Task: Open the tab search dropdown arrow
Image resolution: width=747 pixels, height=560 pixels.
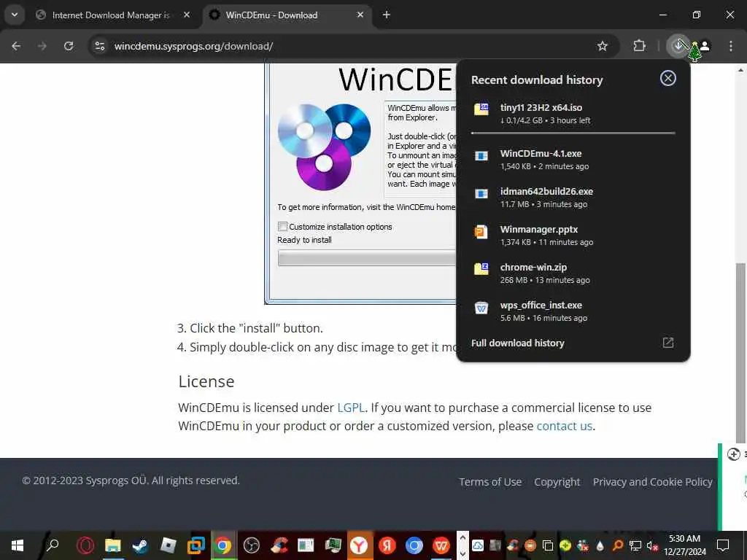Action: pyautogui.click(x=15, y=15)
